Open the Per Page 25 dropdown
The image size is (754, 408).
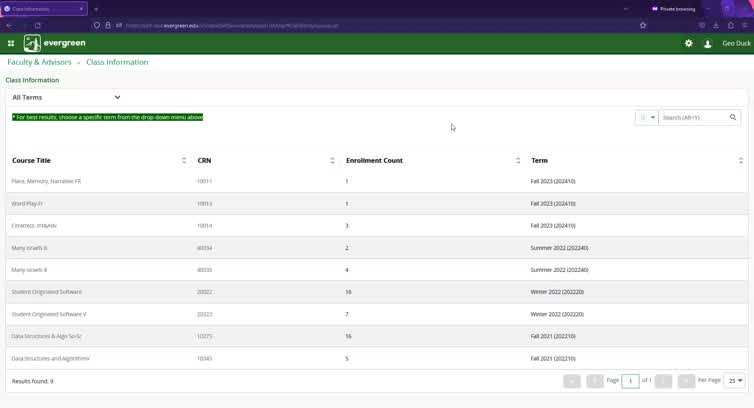735,381
